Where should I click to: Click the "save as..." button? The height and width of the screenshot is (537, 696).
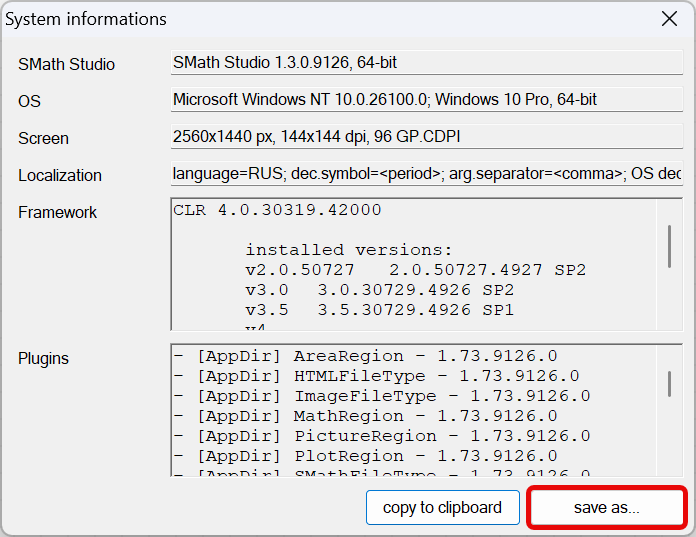[606, 507]
